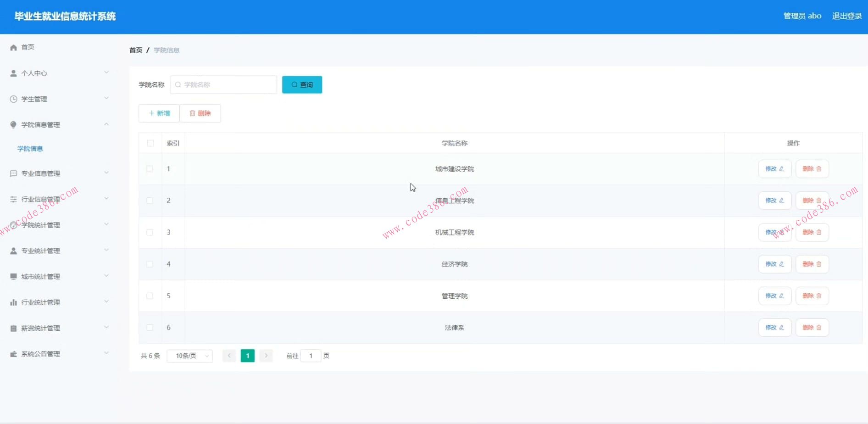Click the 前往 page number input
The image size is (868, 424).
pyautogui.click(x=311, y=356)
